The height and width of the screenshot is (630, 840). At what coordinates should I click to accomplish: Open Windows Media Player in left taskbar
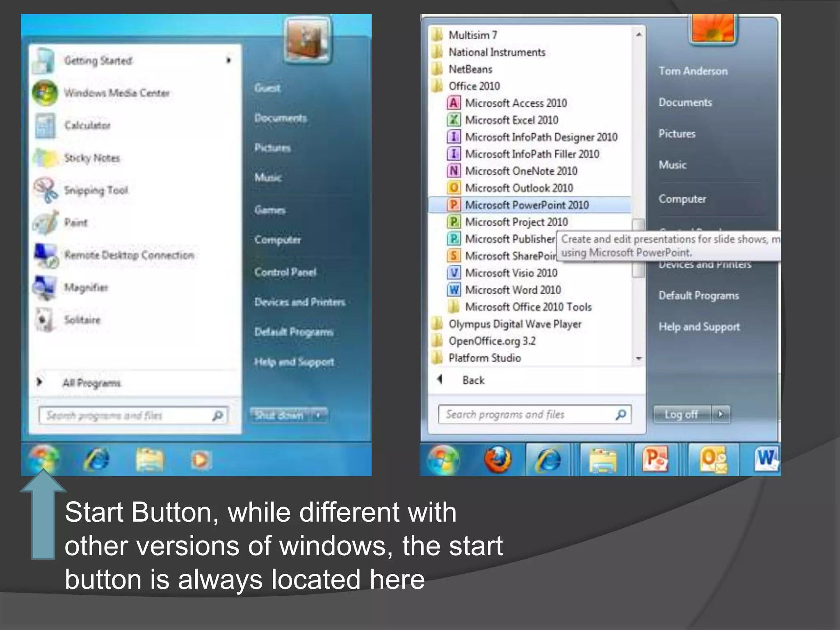click(201, 460)
